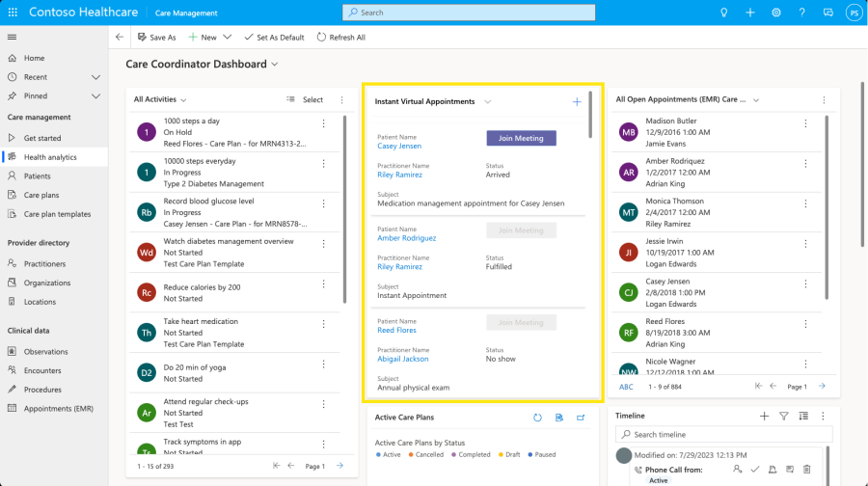The width and height of the screenshot is (868, 486).
Task: Add new instant virtual appointment plus icon
Action: pyautogui.click(x=577, y=101)
